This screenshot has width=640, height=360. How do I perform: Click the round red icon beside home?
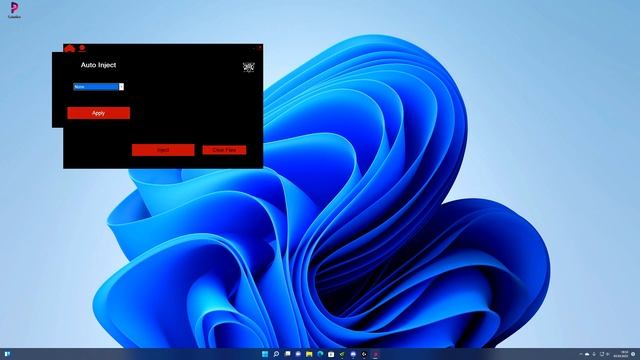[x=82, y=49]
